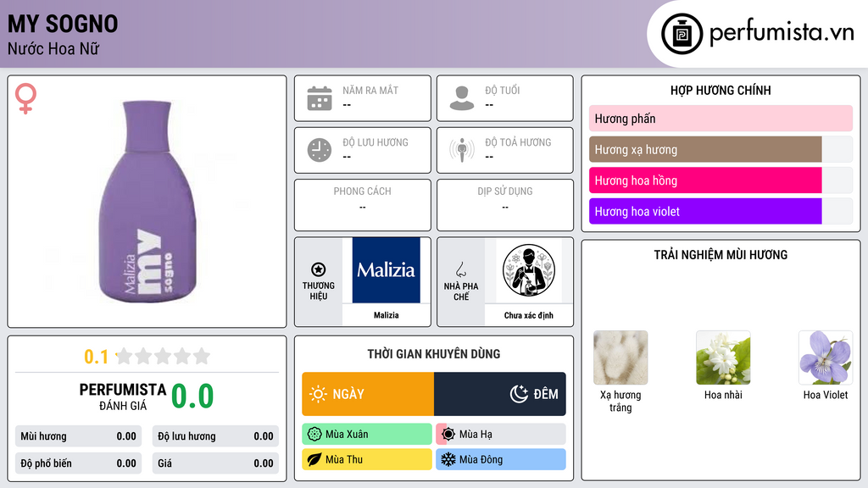Click the Nước Hoa Nữ subtitle
The width and height of the screenshot is (868, 488).
point(53,49)
